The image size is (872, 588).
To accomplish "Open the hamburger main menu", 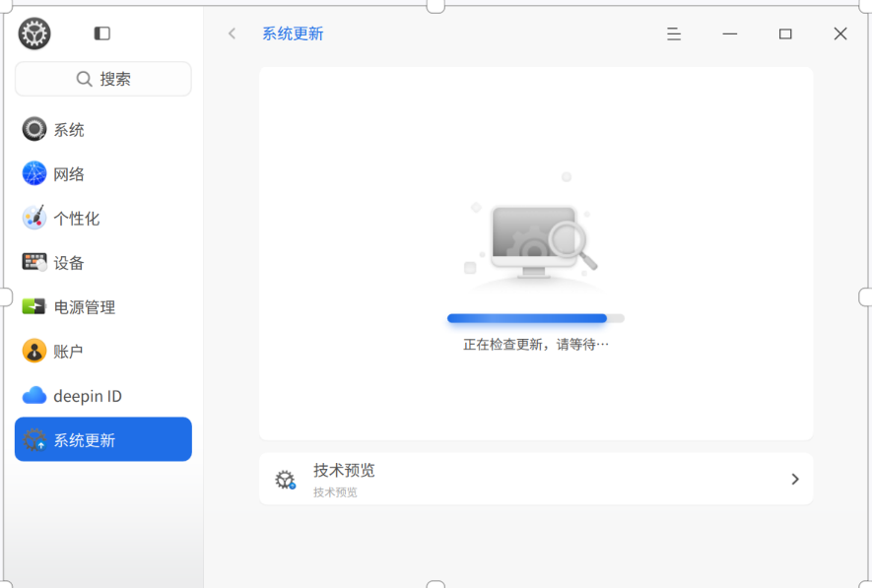I will click(674, 33).
